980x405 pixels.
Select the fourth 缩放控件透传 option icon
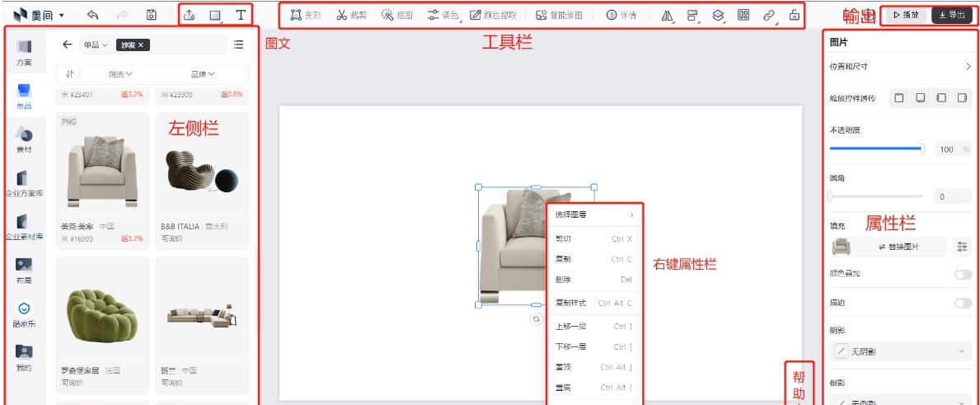[963, 98]
